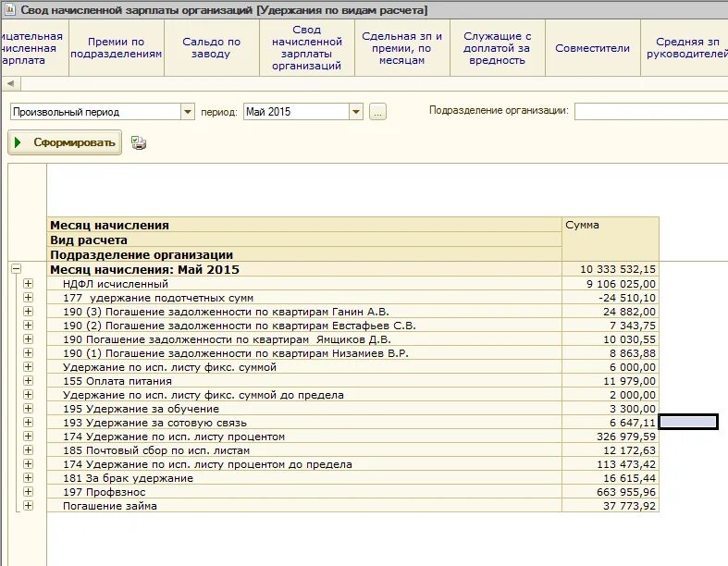This screenshot has height=566, width=728.
Task: Click the НДФЛ исчисленный row label
Action: (x=116, y=284)
